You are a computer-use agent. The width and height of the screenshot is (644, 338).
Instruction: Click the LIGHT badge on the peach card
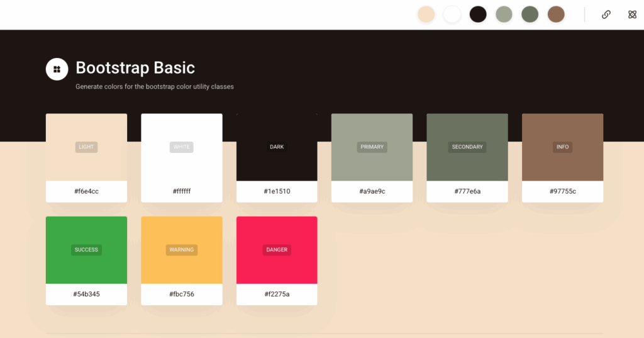coord(86,147)
